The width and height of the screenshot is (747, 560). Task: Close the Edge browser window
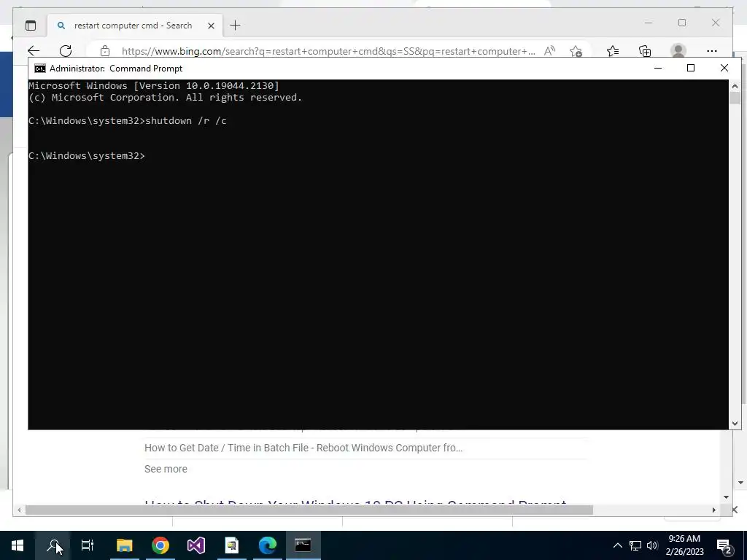716,23
